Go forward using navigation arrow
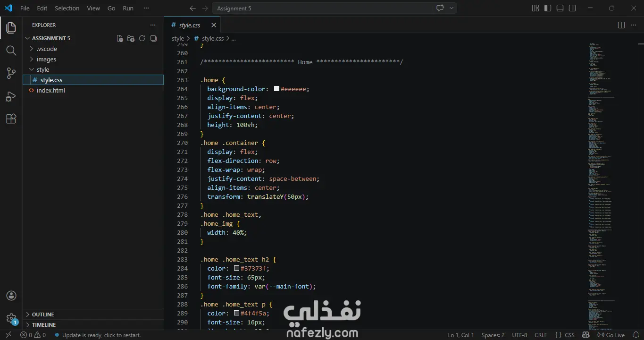Screen dimensions: 644x340 click(205, 8)
